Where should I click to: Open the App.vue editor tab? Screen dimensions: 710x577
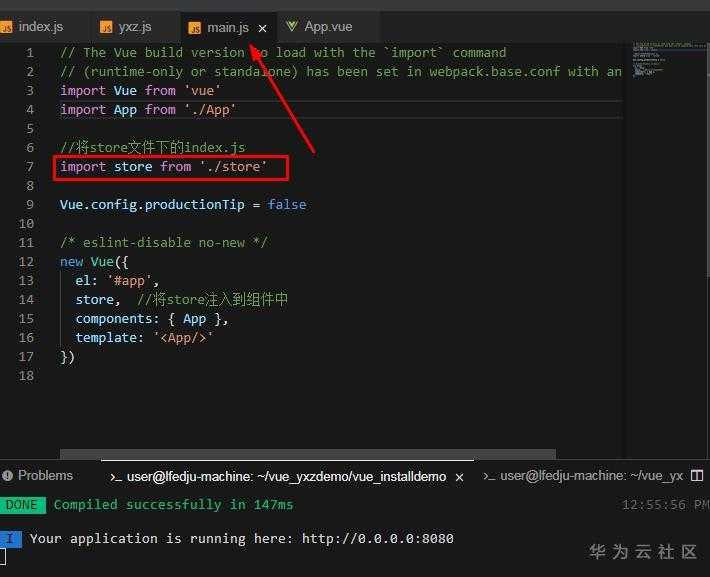[x=328, y=27]
